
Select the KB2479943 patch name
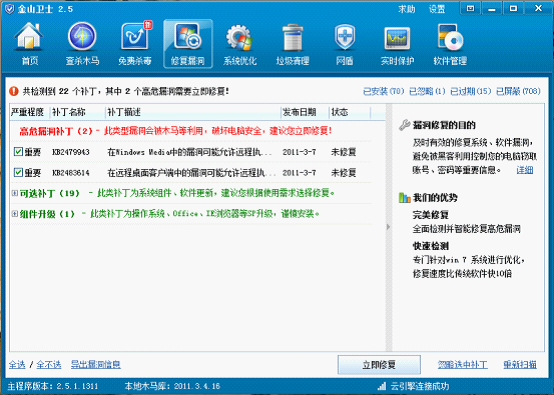(71, 152)
